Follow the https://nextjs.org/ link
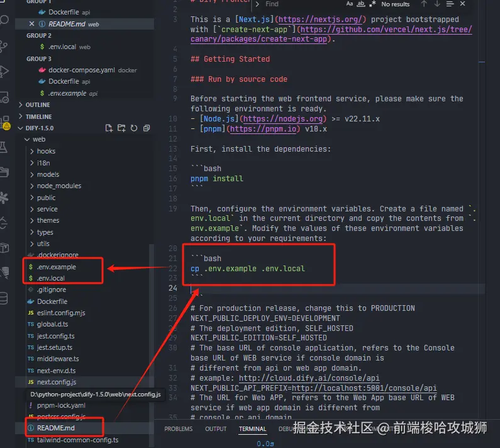500x448 pixels. tap(320, 20)
